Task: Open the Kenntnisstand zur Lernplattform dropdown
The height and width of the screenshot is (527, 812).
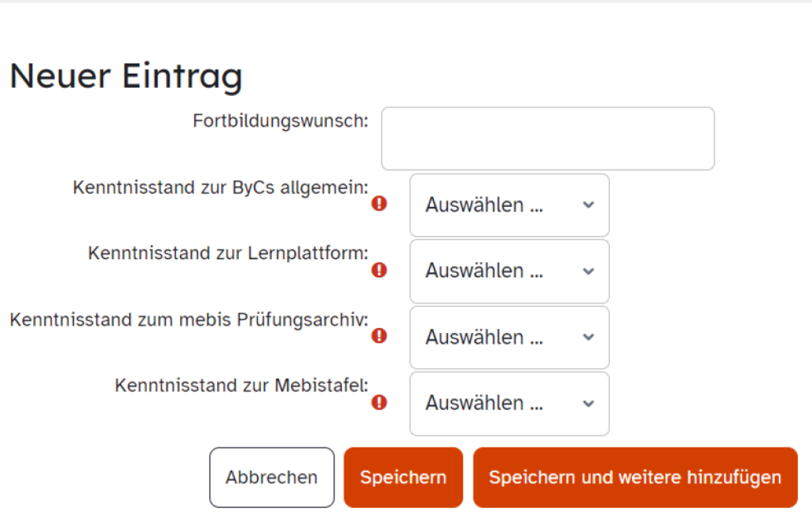Action: pos(510,271)
